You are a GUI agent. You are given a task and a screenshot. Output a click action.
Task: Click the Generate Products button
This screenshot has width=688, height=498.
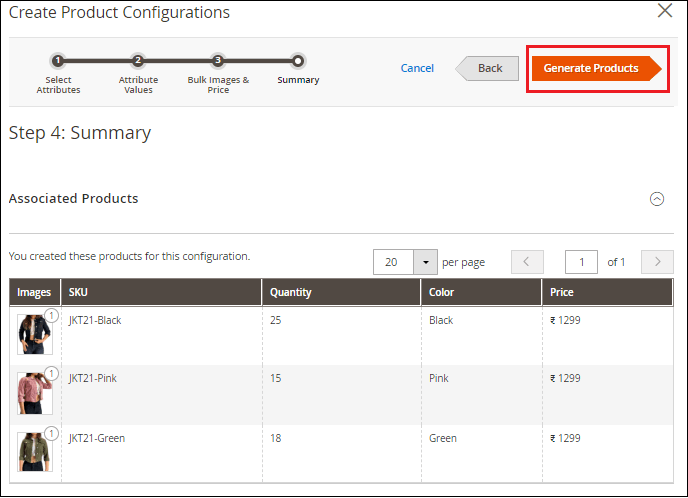[x=596, y=68]
